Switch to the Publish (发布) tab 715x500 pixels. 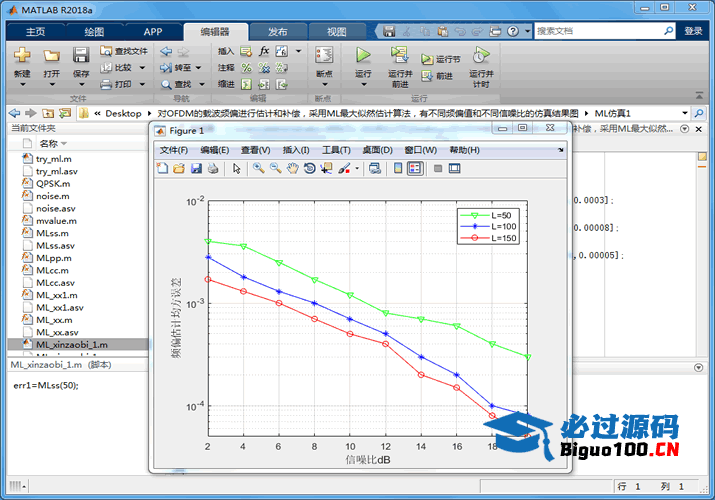[277, 32]
